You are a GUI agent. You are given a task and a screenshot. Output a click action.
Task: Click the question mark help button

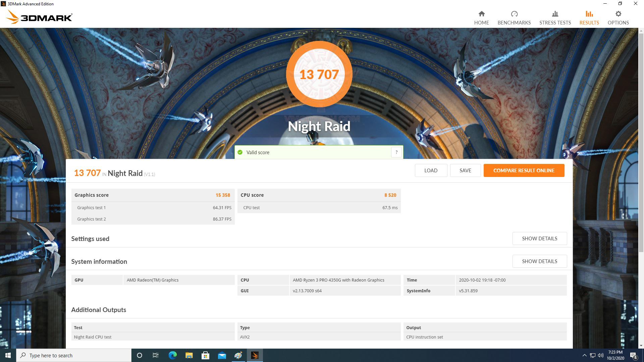click(396, 152)
